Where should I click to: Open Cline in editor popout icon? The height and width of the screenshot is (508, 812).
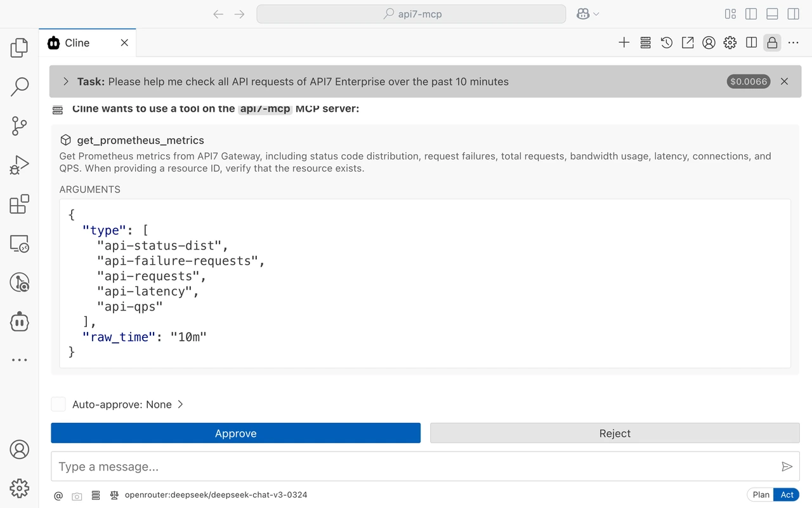(x=688, y=43)
